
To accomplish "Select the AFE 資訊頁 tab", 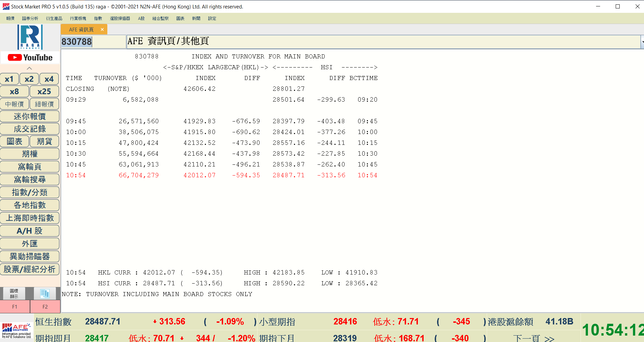I will click(x=81, y=30).
